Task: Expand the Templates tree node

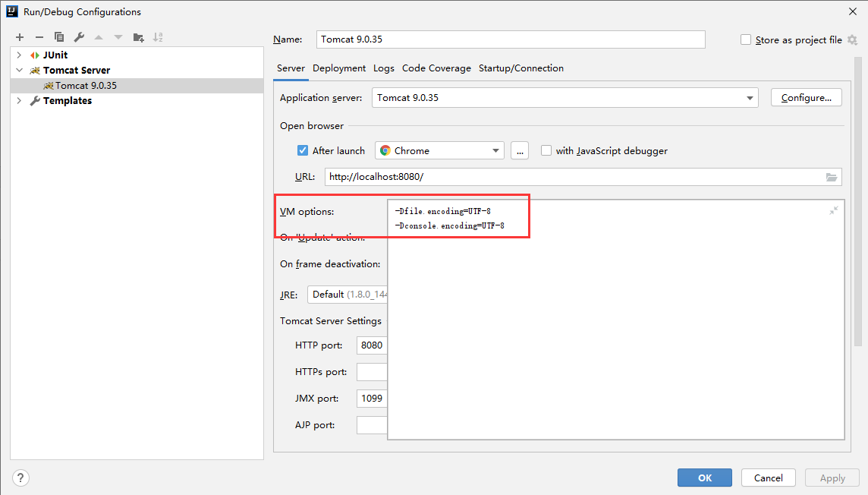Action: pyautogui.click(x=20, y=101)
